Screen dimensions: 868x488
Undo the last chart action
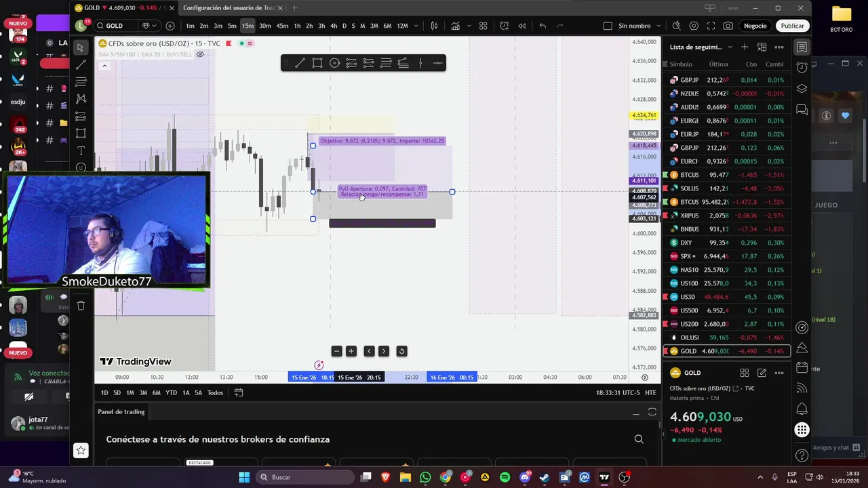(x=542, y=26)
